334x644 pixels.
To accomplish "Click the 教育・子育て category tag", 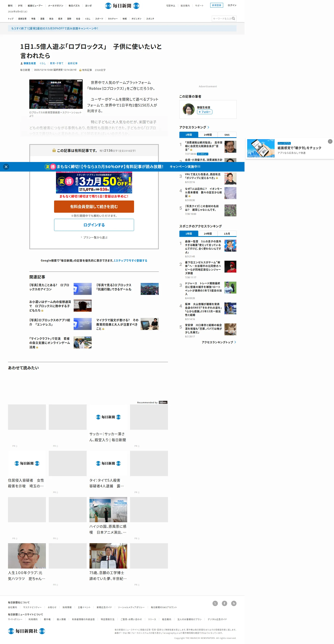I will 57,63.
